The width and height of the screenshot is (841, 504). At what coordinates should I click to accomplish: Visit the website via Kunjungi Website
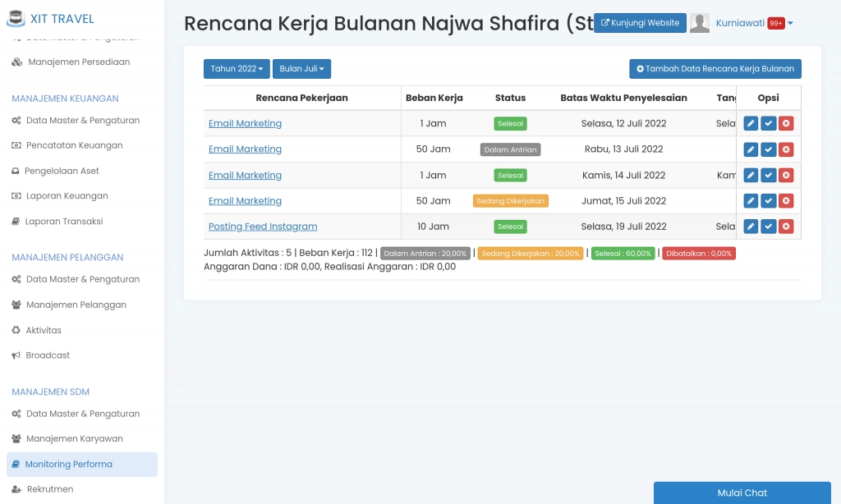pos(640,23)
